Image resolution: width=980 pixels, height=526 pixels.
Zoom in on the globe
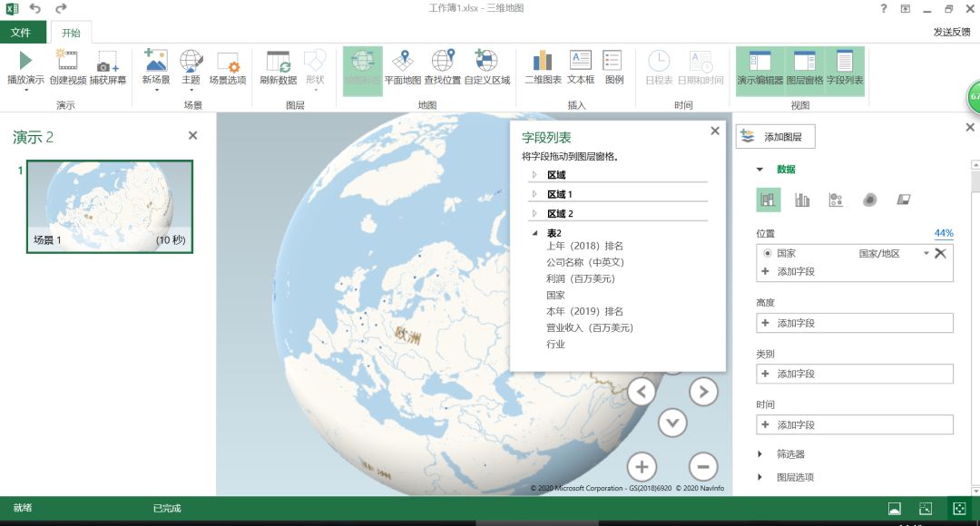[642, 467]
